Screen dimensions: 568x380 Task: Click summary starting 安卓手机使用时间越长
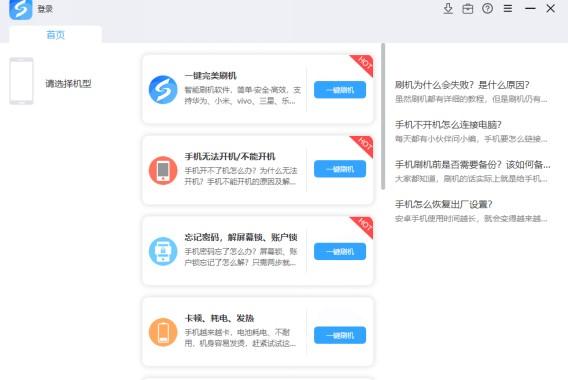click(x=471, y=218)
